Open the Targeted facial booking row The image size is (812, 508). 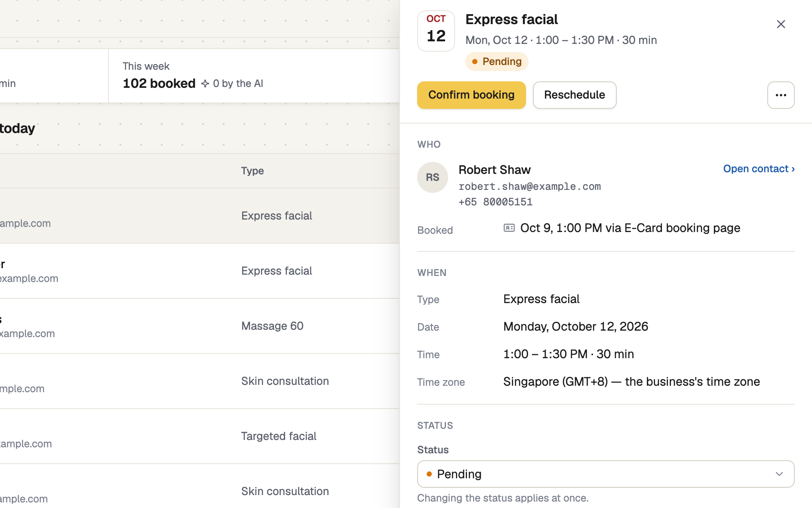[200, 436]
